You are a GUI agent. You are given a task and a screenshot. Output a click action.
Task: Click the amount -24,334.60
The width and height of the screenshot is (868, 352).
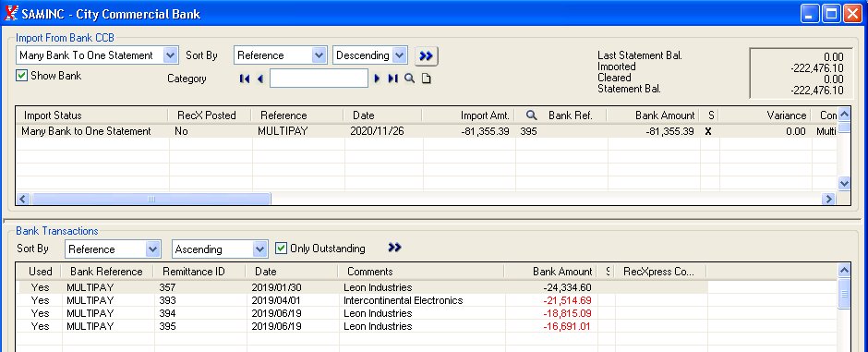tap(567, 287)
